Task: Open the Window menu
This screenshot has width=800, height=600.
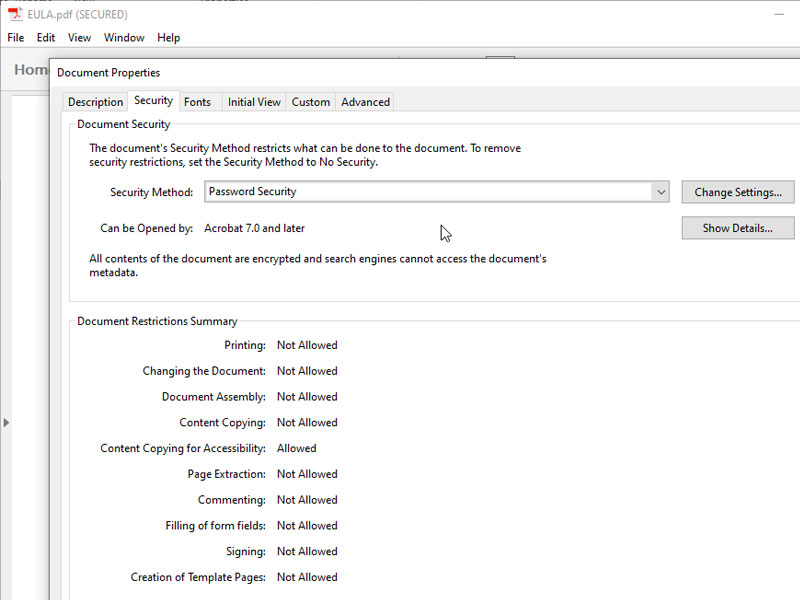Action: (x=124, y=38)
